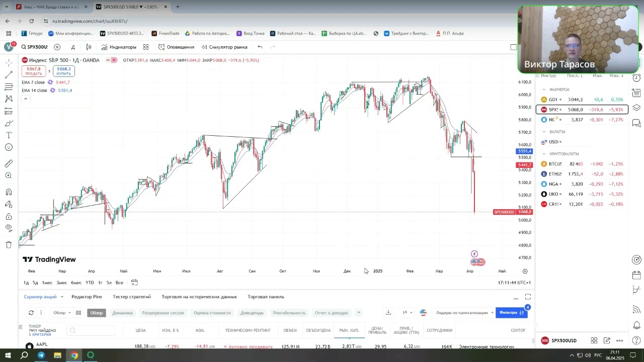Toggle the magnet snap mode

point(9,192)
